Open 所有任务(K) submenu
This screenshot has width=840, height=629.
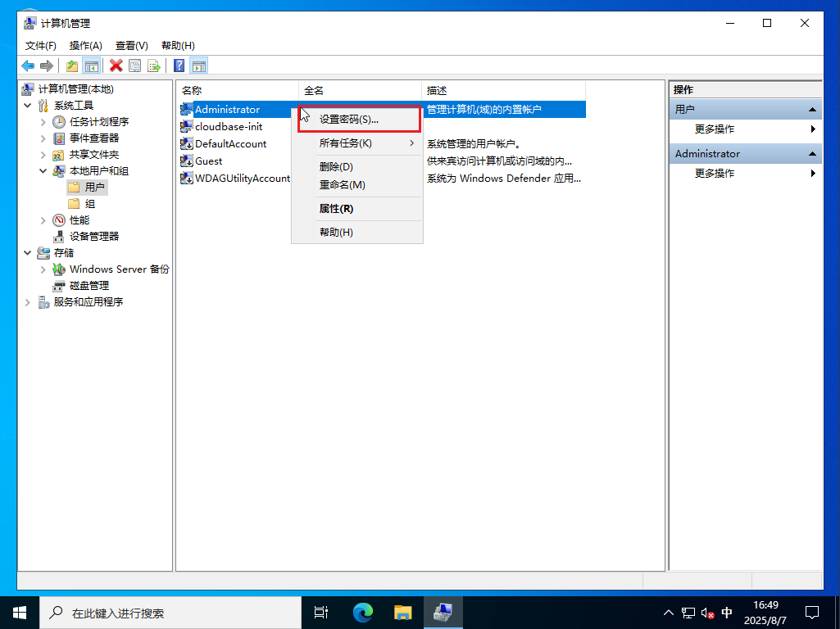click(x=357, y=143)
